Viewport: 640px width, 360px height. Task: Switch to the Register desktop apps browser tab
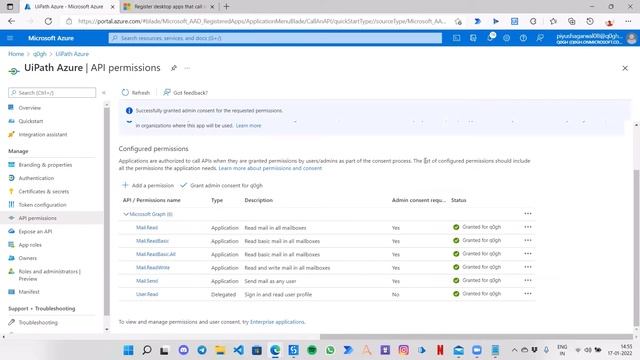169,7
